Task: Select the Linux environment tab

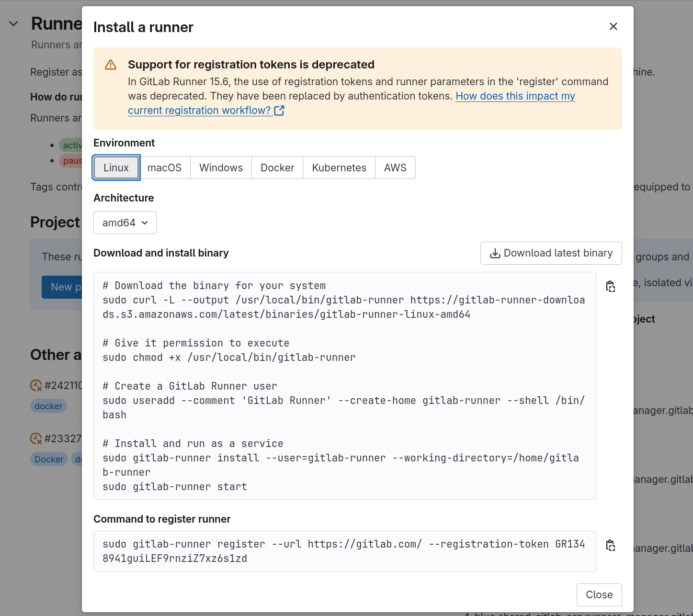Action: pos(116,168)
